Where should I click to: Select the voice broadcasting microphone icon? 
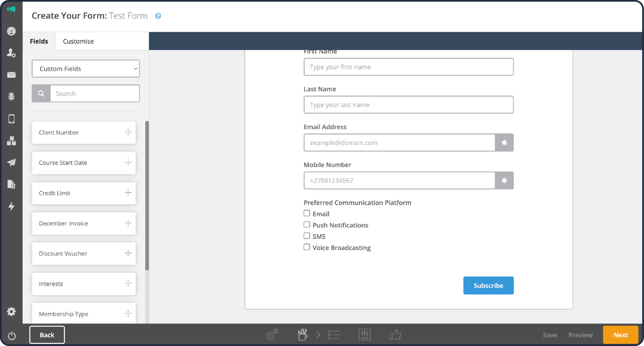pos(11,97)
